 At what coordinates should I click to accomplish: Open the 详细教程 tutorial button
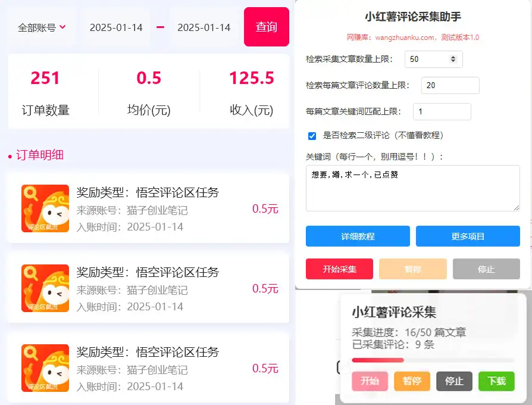358,236
